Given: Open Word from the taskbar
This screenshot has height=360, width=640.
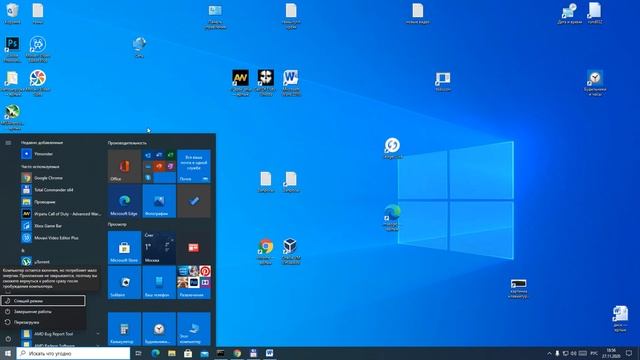Looking at the screenshot, I should pyautogui.click(x=270, y=353).
